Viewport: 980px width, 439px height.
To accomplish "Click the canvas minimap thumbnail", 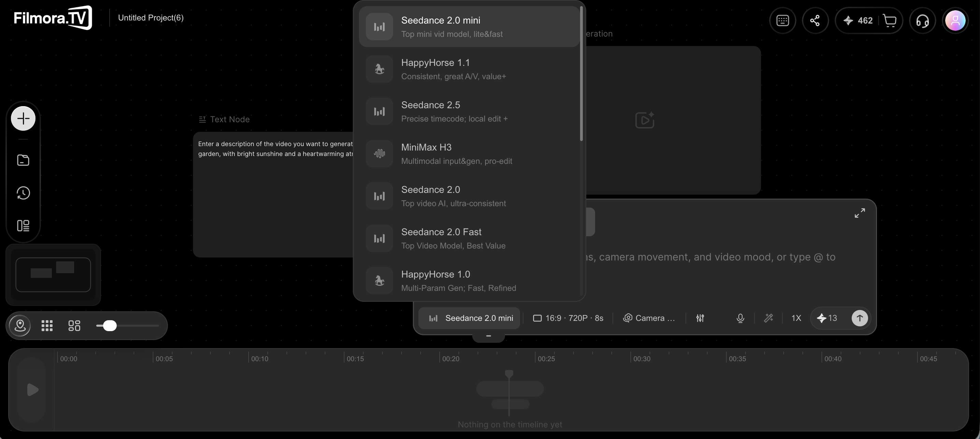I will 53,274.
